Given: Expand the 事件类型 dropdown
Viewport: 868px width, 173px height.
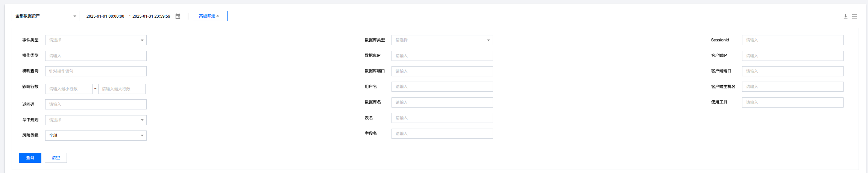Looking at the screenshot, I should pos(96,40).
